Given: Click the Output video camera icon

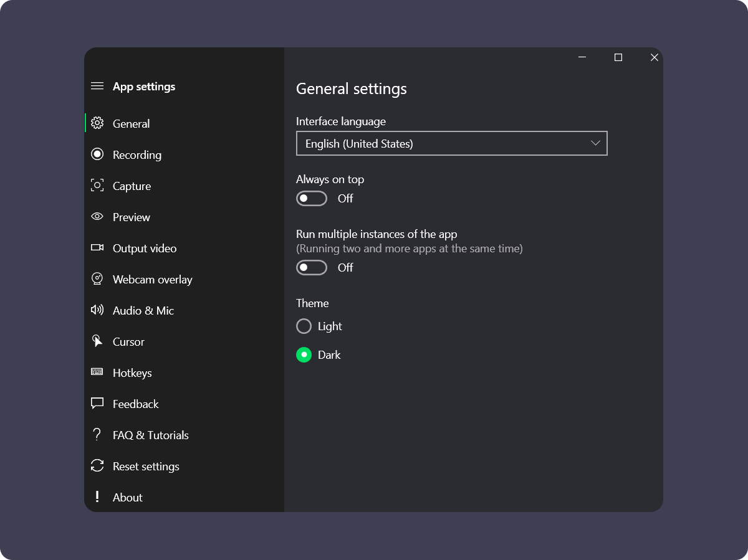Looking at the screenshot, I should (97, 248).
